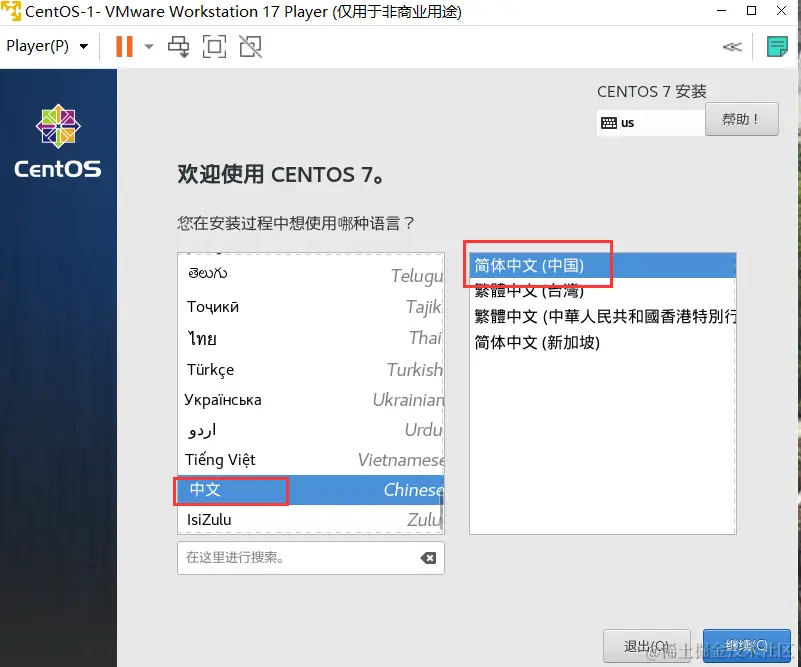Click the VMware app icon in title bar
This screenshot has width=801, height=667.
(11, 11)
